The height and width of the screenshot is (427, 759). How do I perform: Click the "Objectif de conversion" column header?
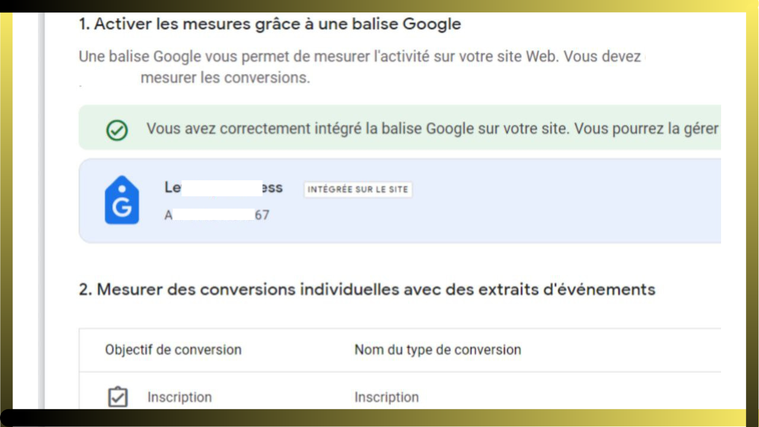173,350
